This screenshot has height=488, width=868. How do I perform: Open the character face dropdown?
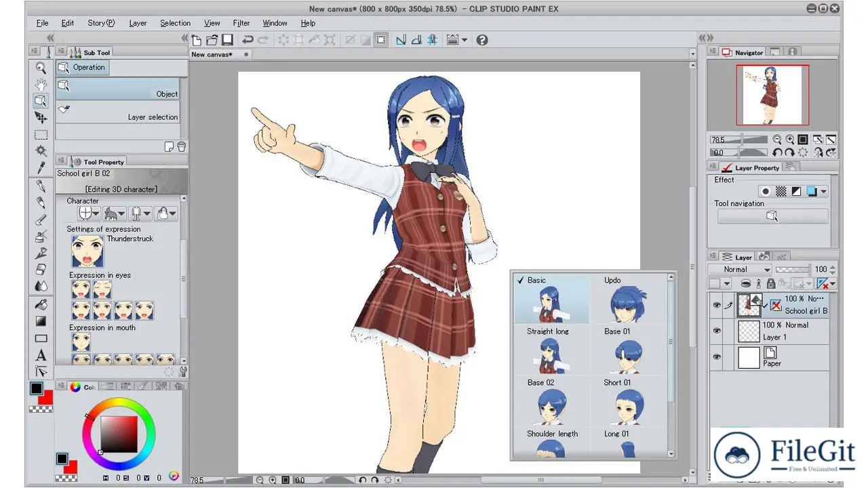tap(88, 213)
